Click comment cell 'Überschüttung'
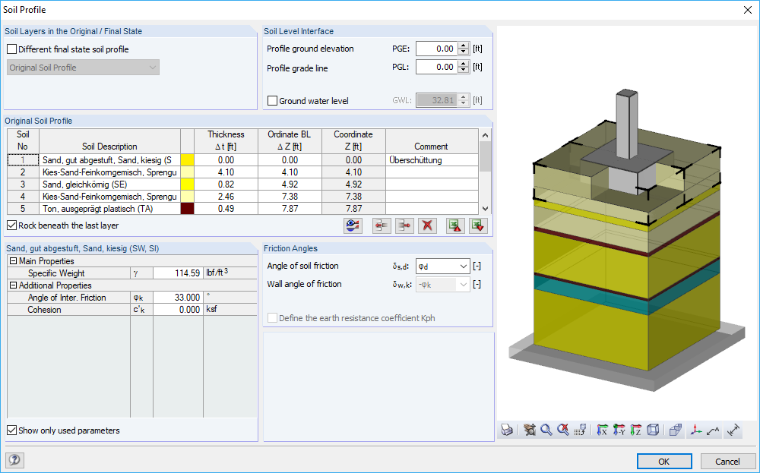The image size is (760, 473). [x=432, y=160]
